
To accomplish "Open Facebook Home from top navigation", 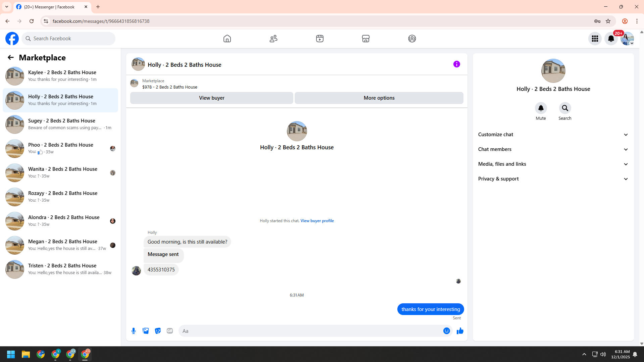I will [x=227, y=39].
